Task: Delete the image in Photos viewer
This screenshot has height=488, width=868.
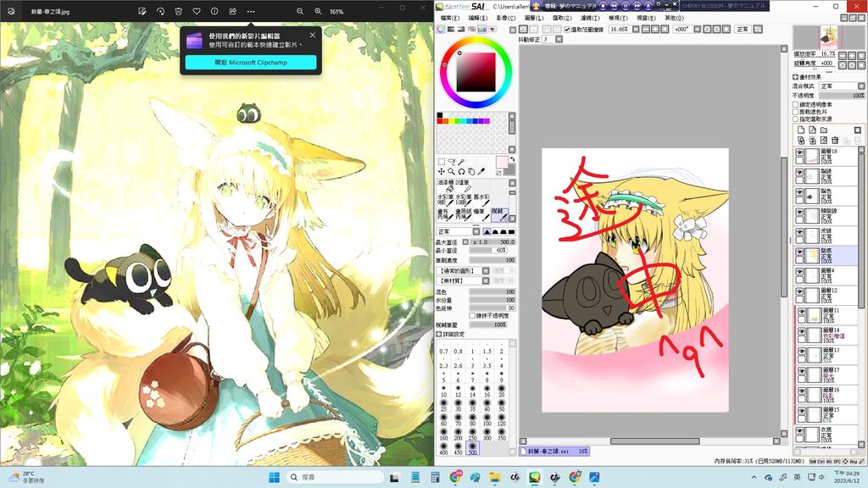Action: click(178, 11)
